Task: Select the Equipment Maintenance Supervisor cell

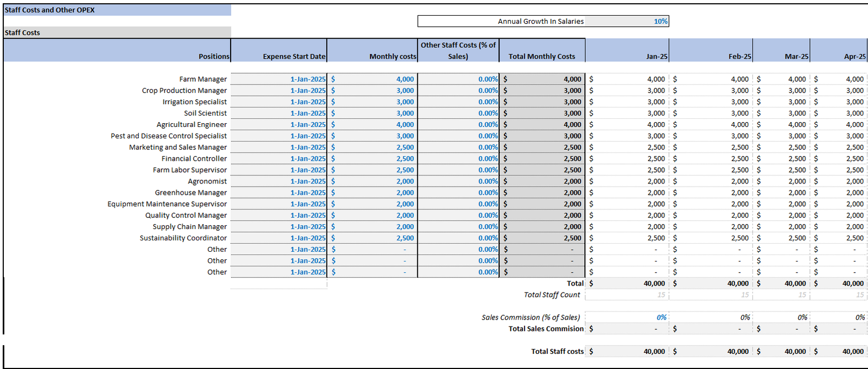Action: tap(167, 205)
